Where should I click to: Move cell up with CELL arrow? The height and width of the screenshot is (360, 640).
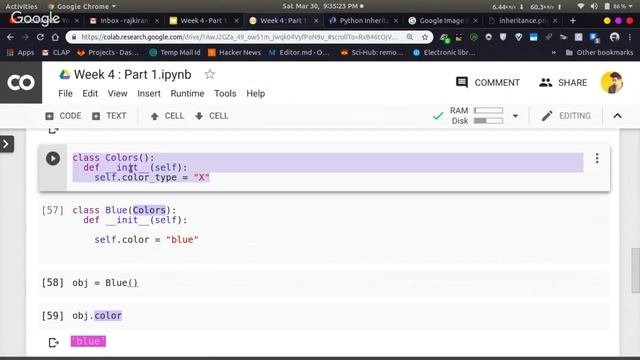coord(167,116)
